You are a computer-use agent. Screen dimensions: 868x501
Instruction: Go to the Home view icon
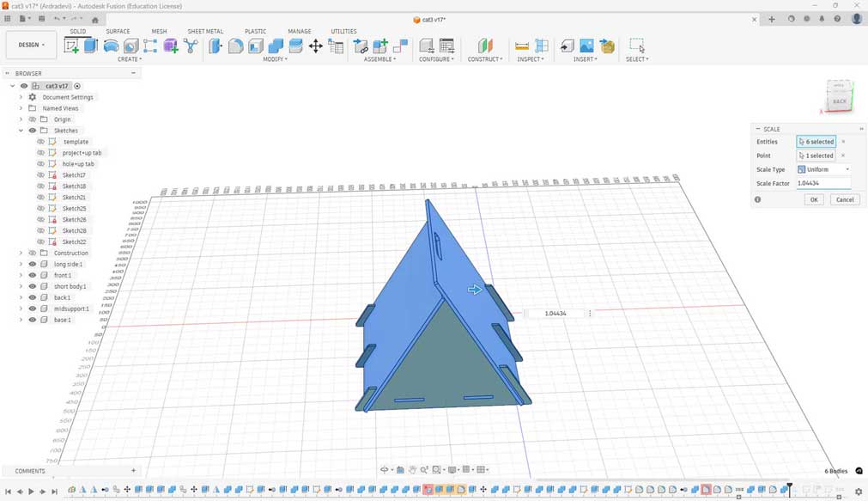(95, 20)
